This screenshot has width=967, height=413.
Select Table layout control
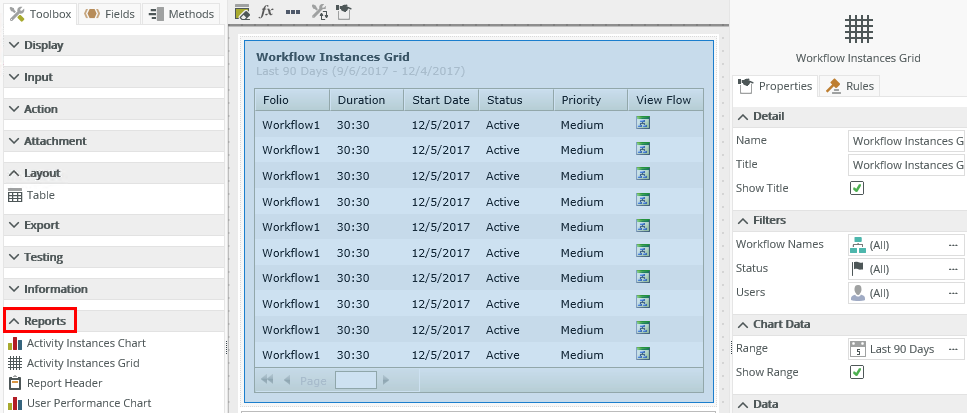pyautogui.click(x=40, y=195)
